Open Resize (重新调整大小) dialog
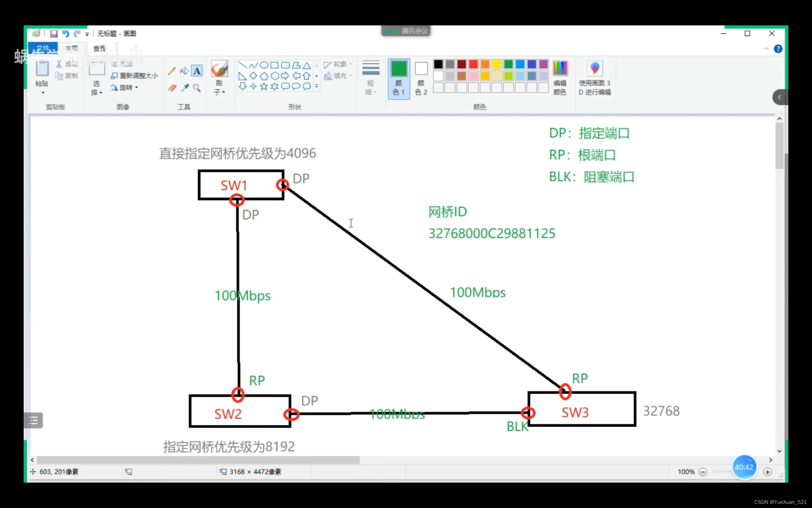 [134, 76]
